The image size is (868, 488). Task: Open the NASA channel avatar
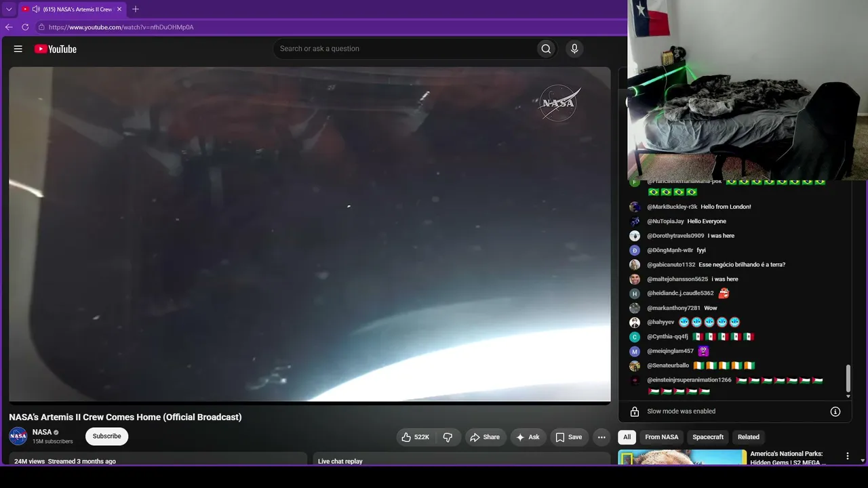coord(18,436)
